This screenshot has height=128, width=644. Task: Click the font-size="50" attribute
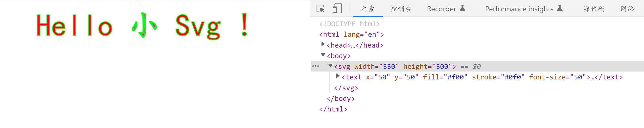(557, 77)
